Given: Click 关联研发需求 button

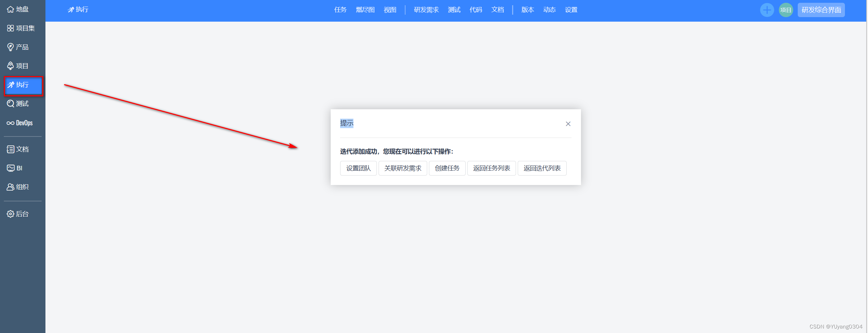Looking at the screenshot, I should click(x=403, y=168).
